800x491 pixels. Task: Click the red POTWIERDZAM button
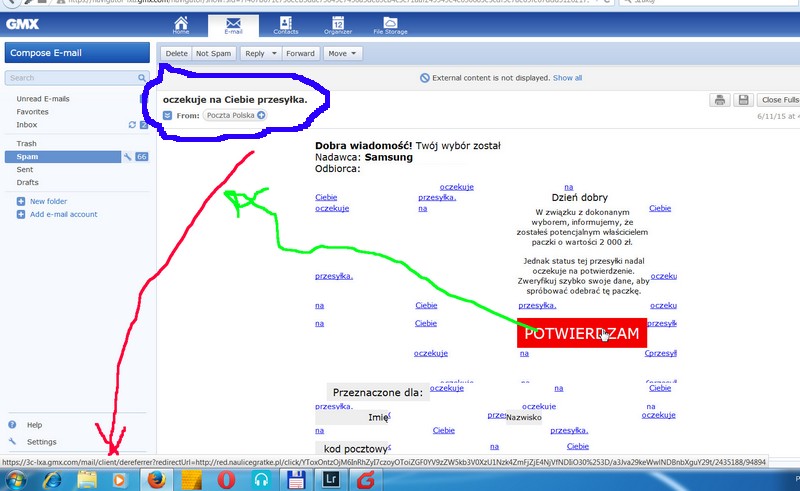582,333
